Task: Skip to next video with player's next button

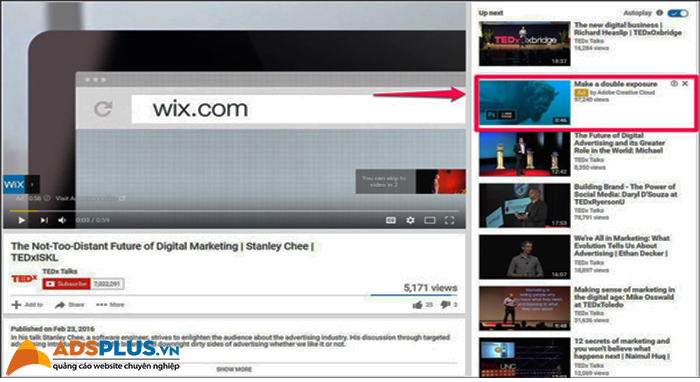Action: pyautogui.click(x=44, y=220)
